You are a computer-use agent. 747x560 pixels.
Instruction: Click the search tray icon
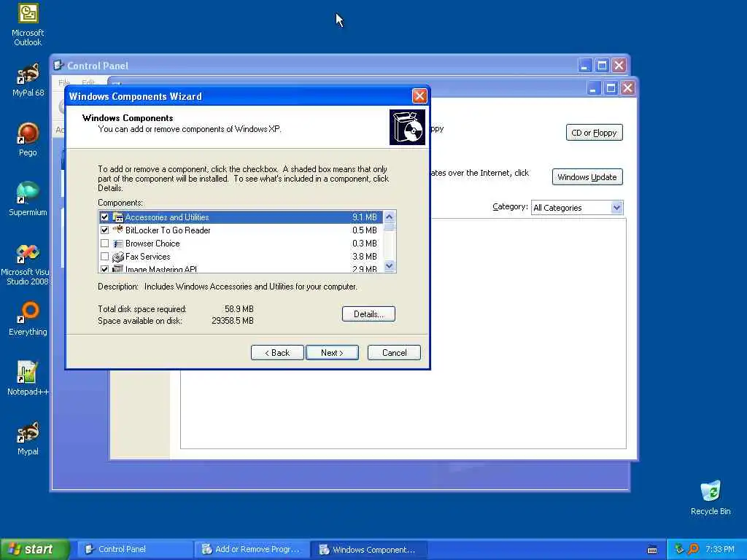[693, 549]
